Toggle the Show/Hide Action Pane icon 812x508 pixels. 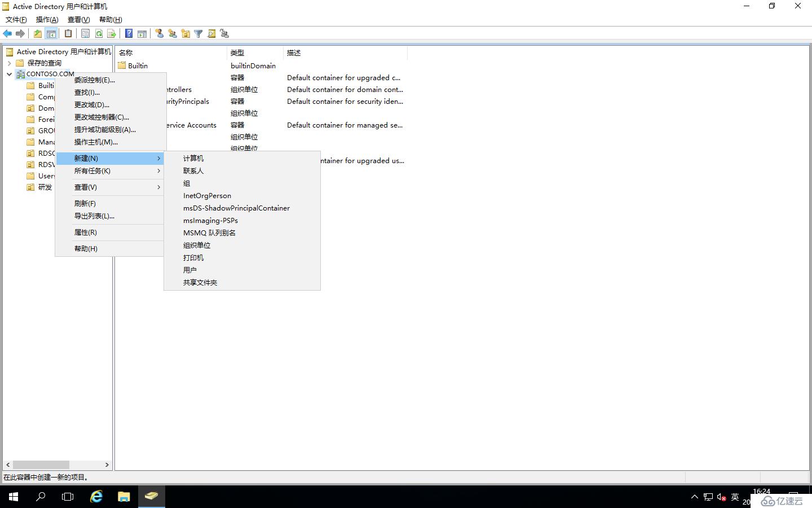coord(142,34)
